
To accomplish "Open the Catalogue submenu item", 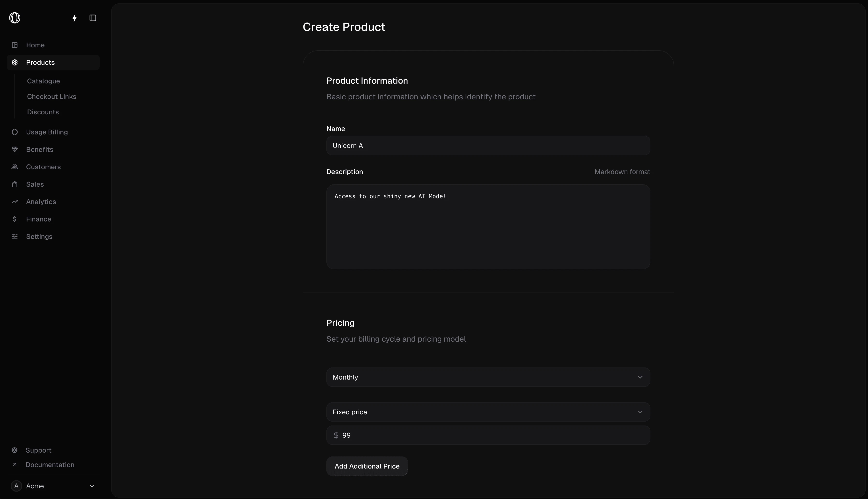I will coord(44,81).
